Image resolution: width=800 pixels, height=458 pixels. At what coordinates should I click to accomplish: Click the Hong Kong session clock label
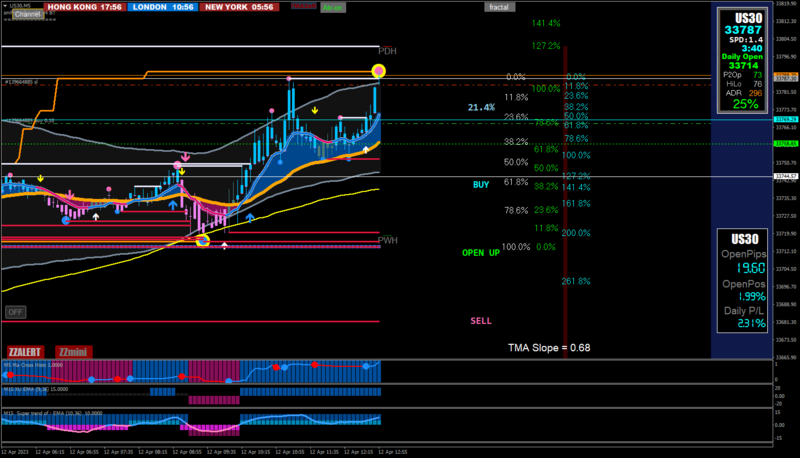tap(85, 7)
